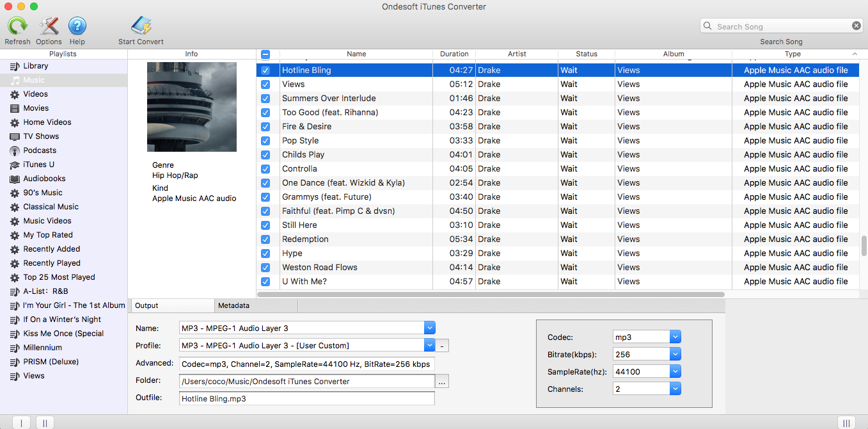This screenshot has width=868, height=429.
Task: Open the Videos gear icon
Action: coord(15,94)
